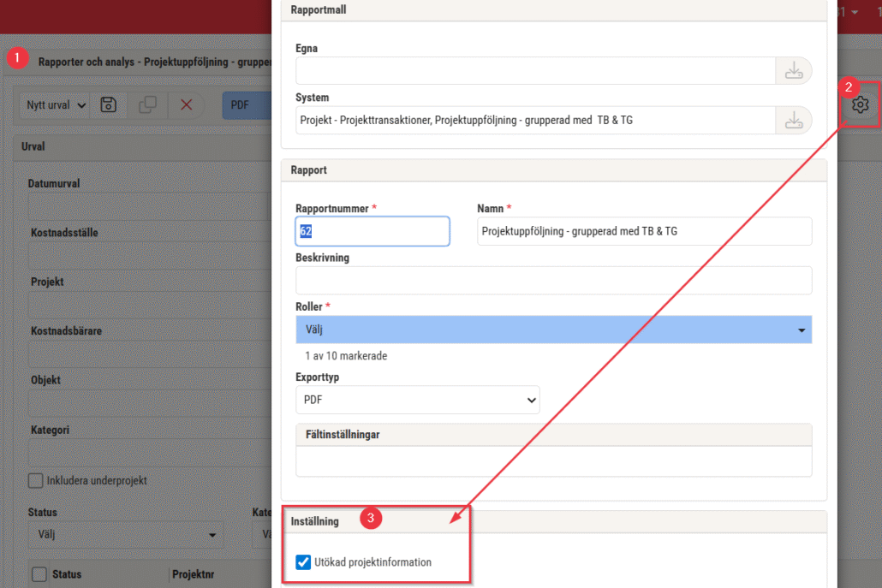Toggle Utökad projektinformation checkbox
The width and height of the screenshot is (882, 588).
(303, 562)
